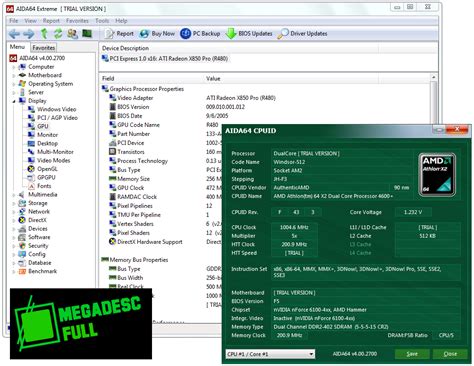474x366 pixels.
Task: Expand the Software node arrow
Action: 14,237
